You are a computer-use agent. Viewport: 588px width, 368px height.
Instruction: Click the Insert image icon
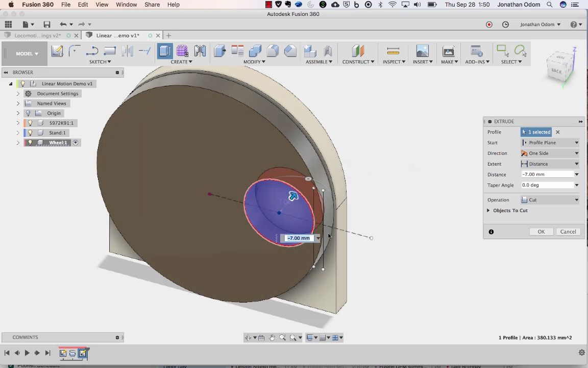tap(422, 51)
